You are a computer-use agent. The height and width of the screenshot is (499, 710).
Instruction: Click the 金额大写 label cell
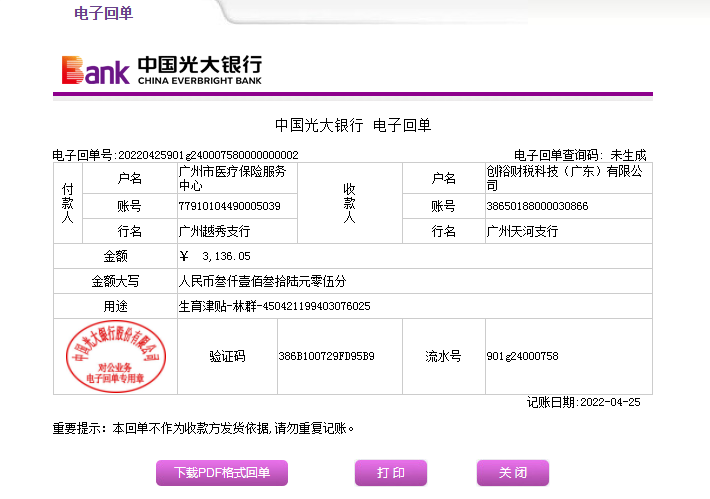click(115, 281)
